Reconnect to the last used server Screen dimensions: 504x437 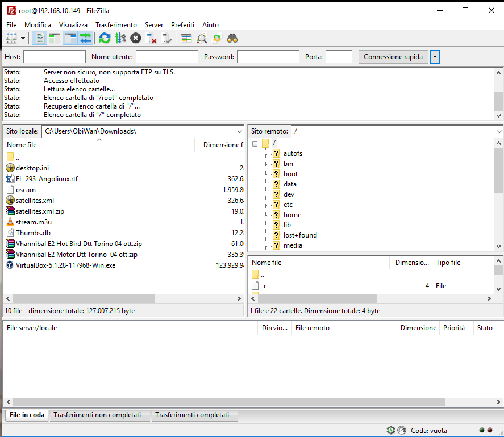point(166,38)
